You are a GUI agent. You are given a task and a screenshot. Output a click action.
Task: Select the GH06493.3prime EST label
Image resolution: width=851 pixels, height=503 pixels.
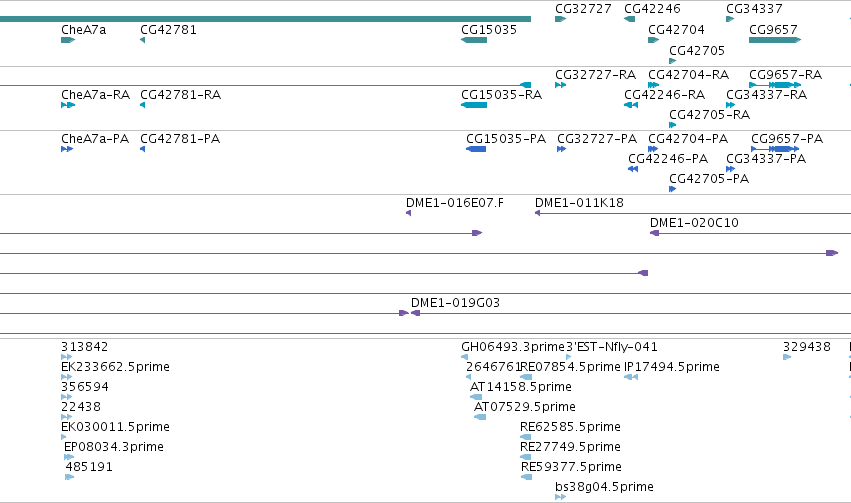coord(513,347)
